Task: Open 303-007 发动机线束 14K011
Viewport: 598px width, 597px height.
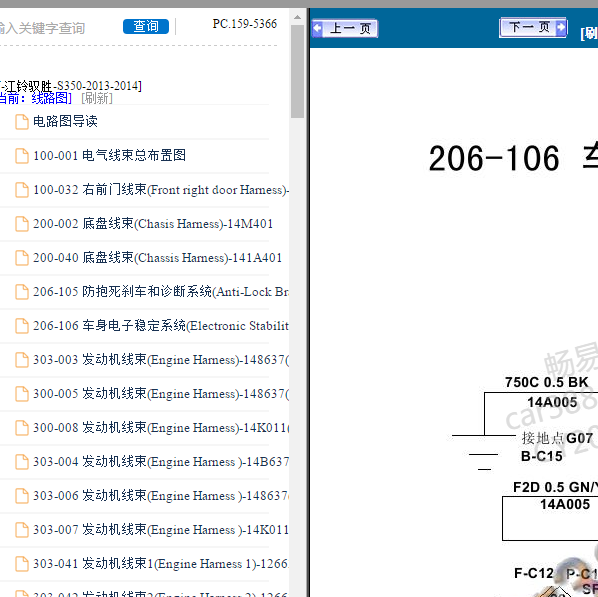Action: coord(161,529)
